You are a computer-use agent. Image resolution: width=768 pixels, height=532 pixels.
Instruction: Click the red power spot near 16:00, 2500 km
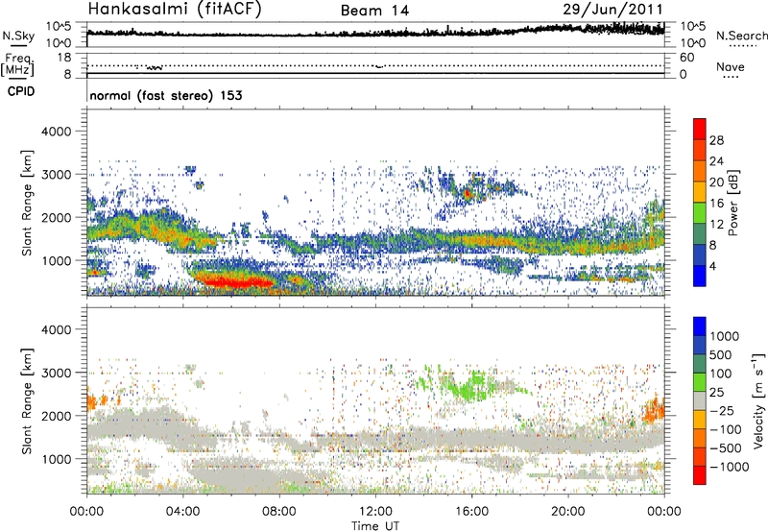[x=468, y=194]
